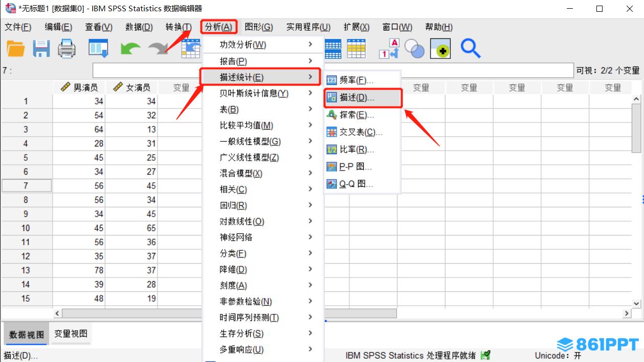Image resolution: width=644 pixels, height=362 pixels.
Task: Toggle value labels A/1 icon
Action: click(389, 49)
